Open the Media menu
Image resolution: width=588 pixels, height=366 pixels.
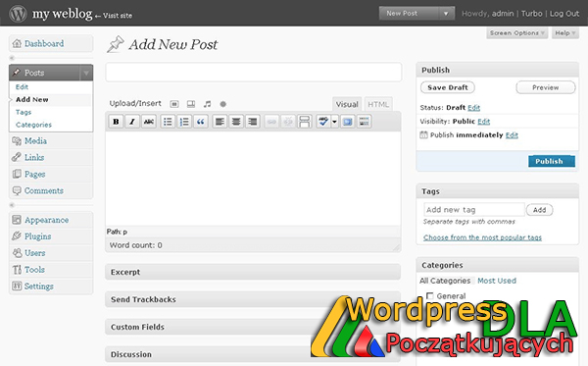[51, 141]
